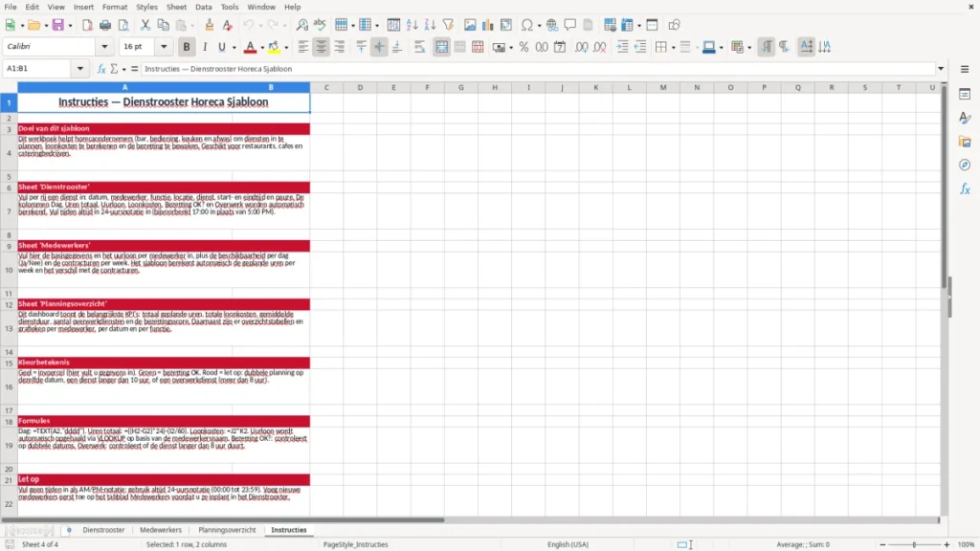Toggle Italic formatting
The width and height of the screenshot is (980, 551).
tap(205, 47)
